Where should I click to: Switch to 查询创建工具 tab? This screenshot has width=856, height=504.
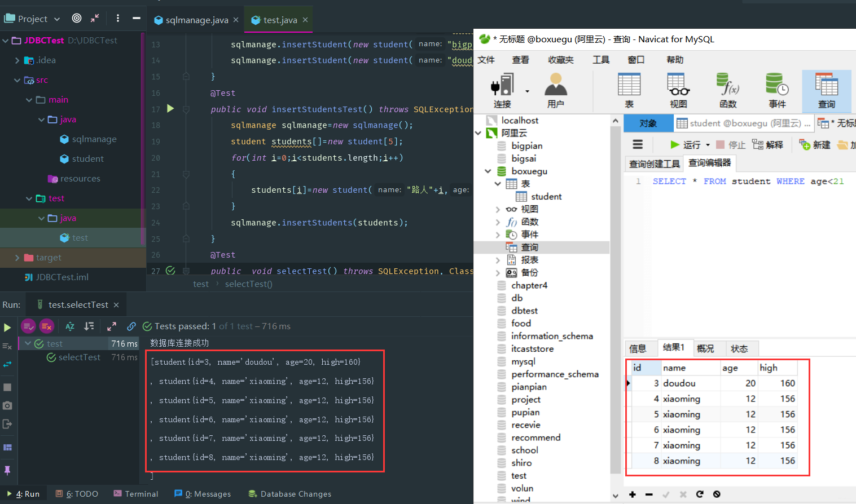pos(655,163)
